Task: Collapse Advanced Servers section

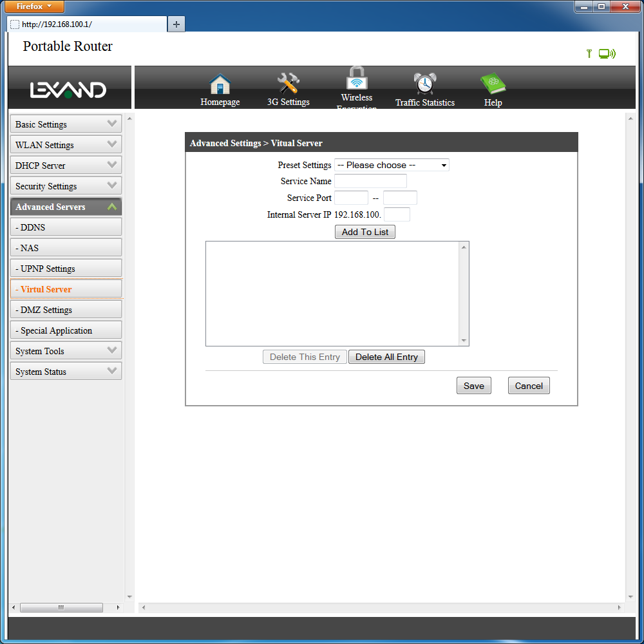Action: click(x=66, y=207)
